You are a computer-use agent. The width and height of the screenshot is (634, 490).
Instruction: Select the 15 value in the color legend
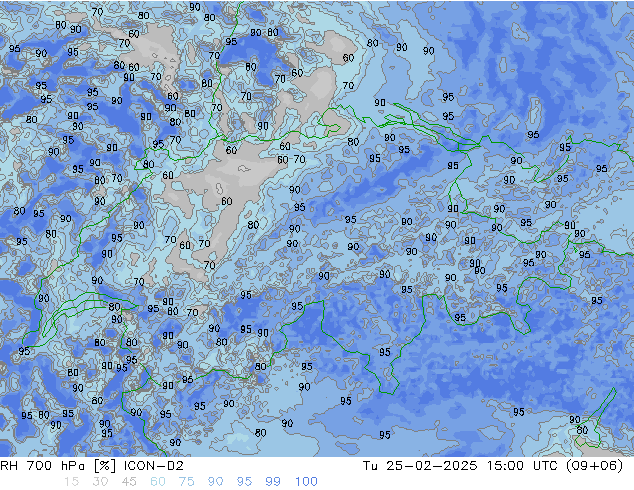(x=71, y=482)
